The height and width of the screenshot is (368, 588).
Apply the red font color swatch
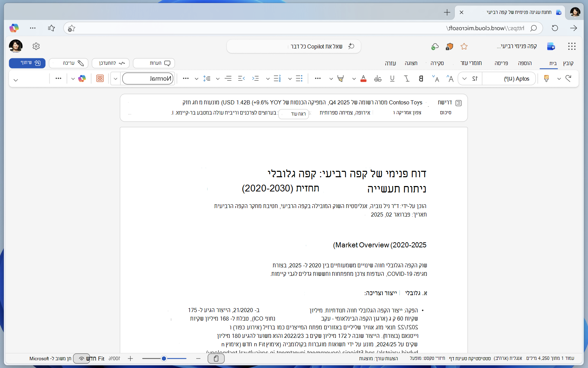[x=364, y=79]
